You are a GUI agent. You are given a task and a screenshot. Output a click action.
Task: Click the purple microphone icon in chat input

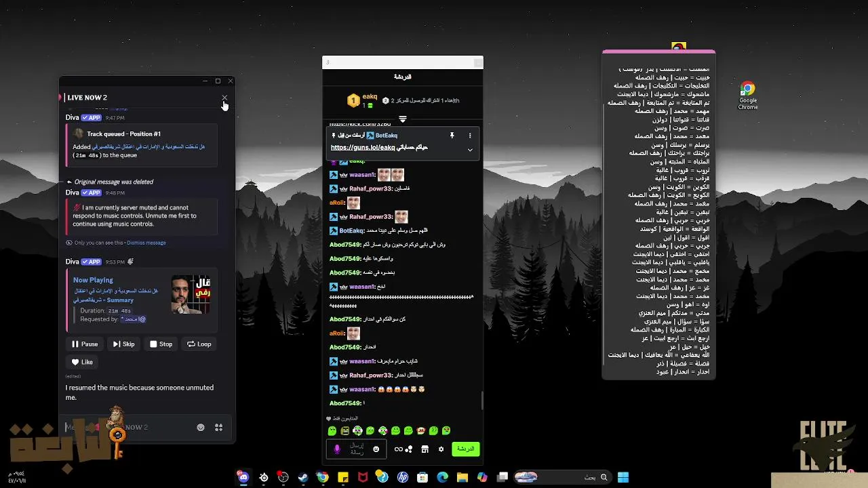click(337, 449)
